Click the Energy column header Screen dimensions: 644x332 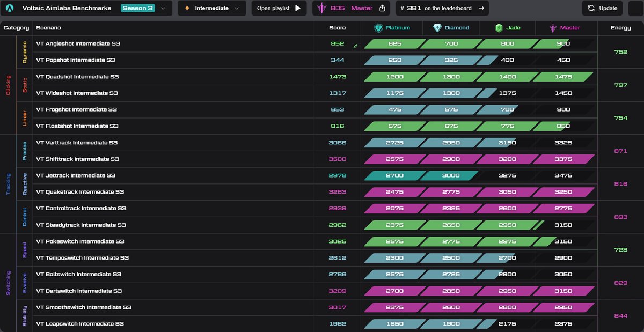(x=620, y=28)
